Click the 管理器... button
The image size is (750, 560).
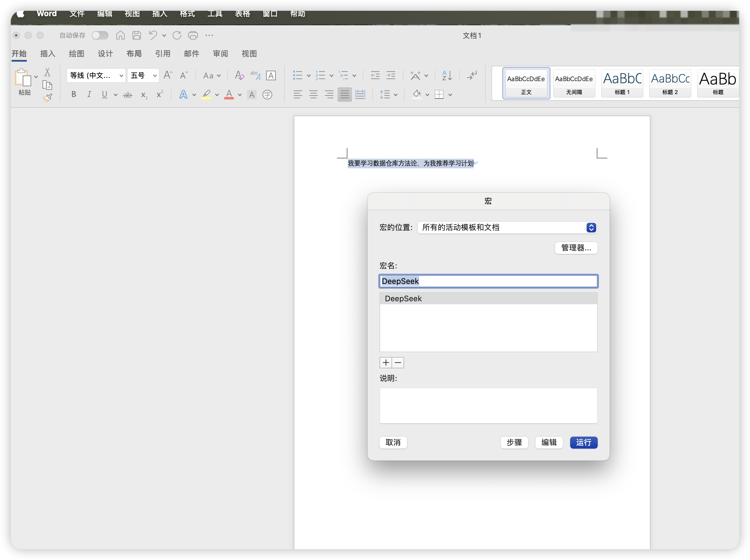tap(576, 248)
